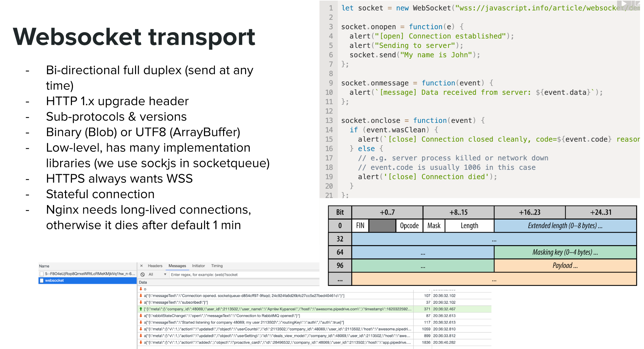This screenshot has width=644, height=349.
Task: Click the Name column header
Action: 44,266
